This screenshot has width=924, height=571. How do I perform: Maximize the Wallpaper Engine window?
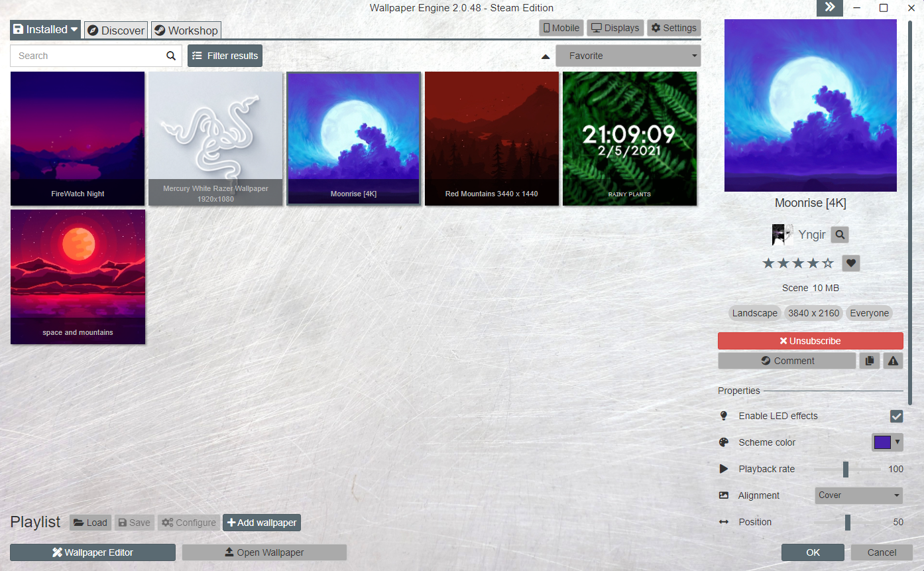tap(884, 8)
